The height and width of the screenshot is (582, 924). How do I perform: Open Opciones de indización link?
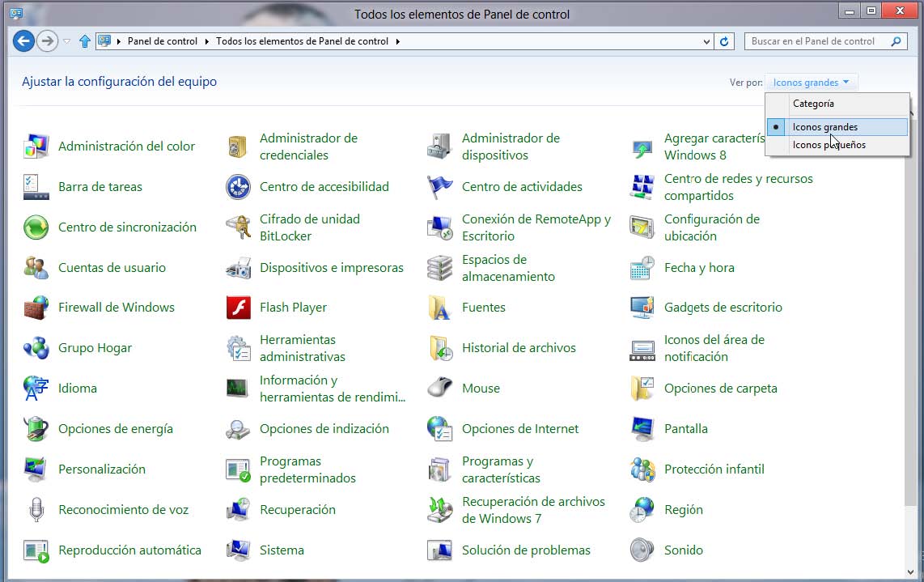[x=324, y=429]
